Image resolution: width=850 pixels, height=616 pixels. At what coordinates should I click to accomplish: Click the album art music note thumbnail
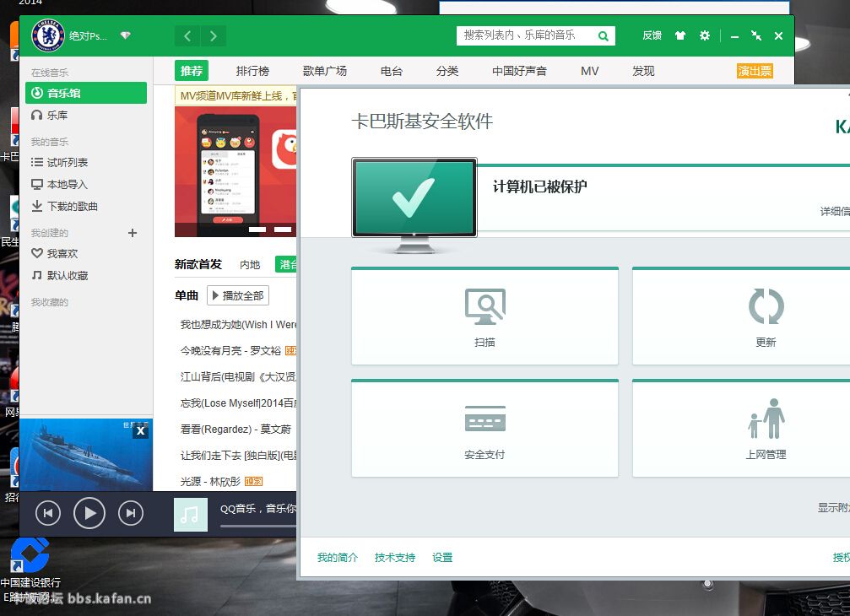point(190,514)
